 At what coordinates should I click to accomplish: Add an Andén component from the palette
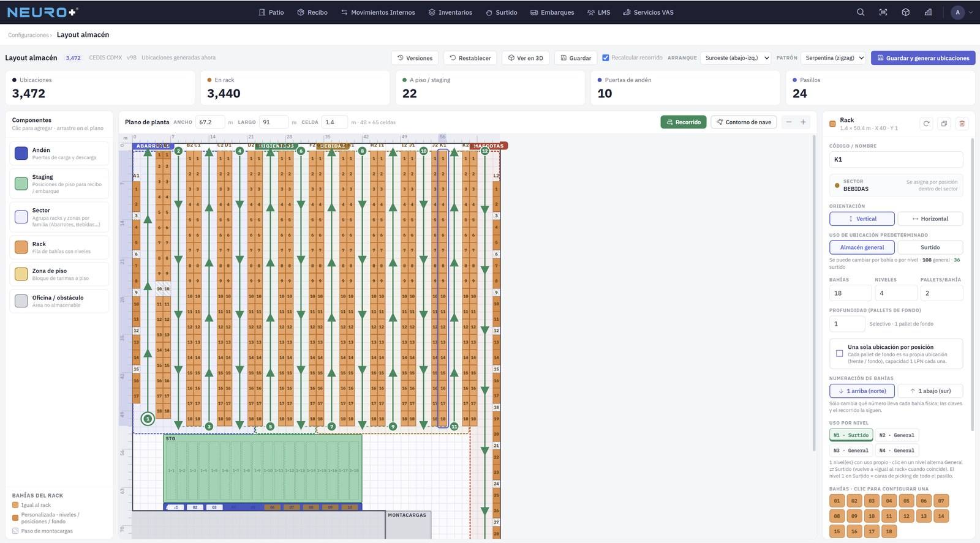tap(59, 153)
